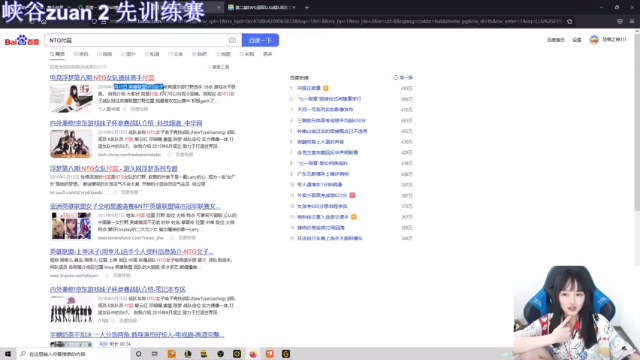640x360 pixels.
Task: Select the 网页 results tab
Action: 58,54
